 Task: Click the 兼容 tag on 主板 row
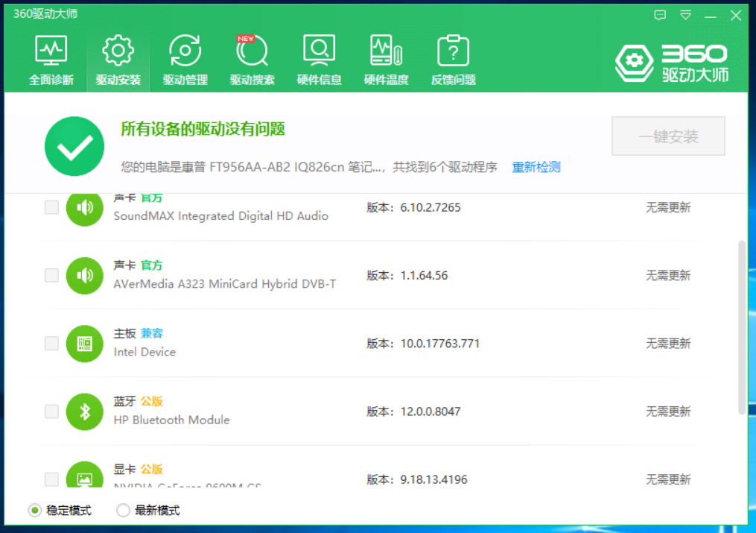[x=152, y=333]
